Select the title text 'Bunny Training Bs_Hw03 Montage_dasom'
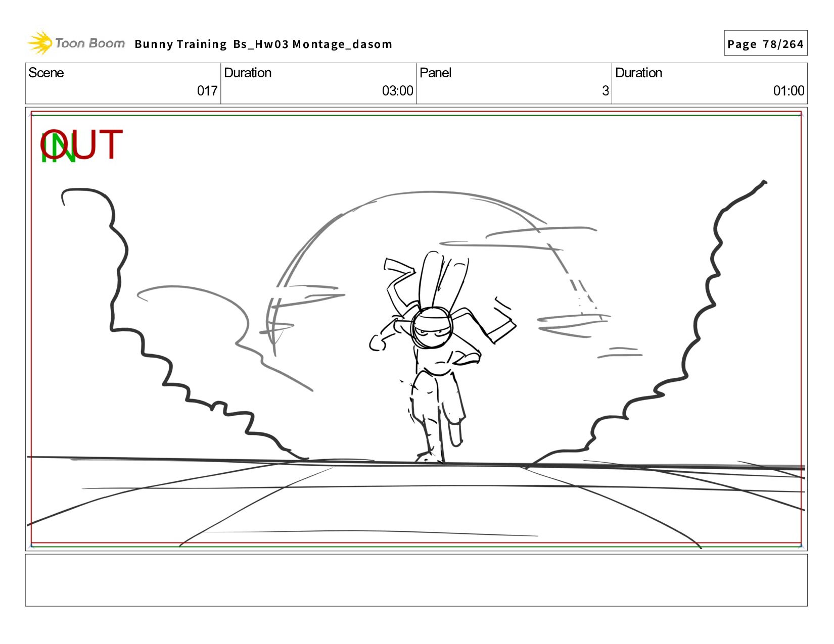Viewport: 834px width, 644px height. pyautogui.click(x=263, y=44)
